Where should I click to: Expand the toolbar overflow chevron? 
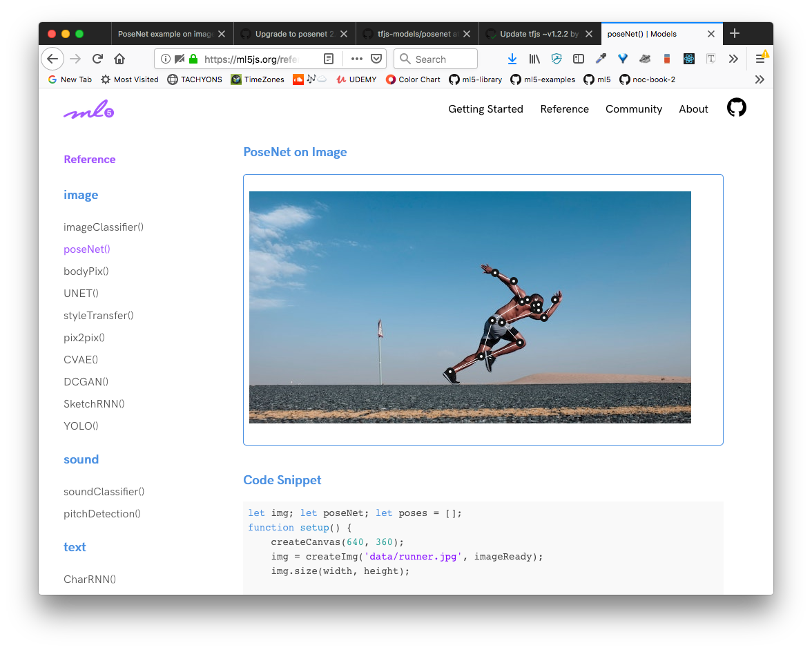click(733, 59)
